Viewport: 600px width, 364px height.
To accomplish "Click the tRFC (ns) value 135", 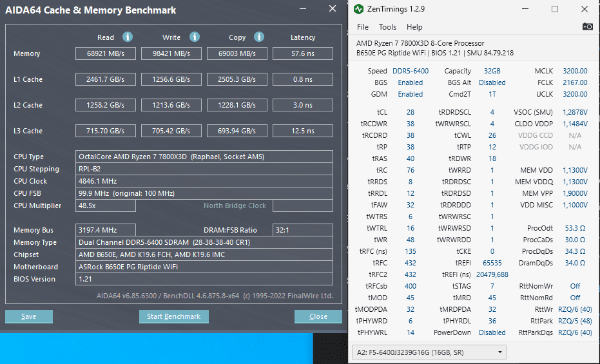I will point(410,251).
